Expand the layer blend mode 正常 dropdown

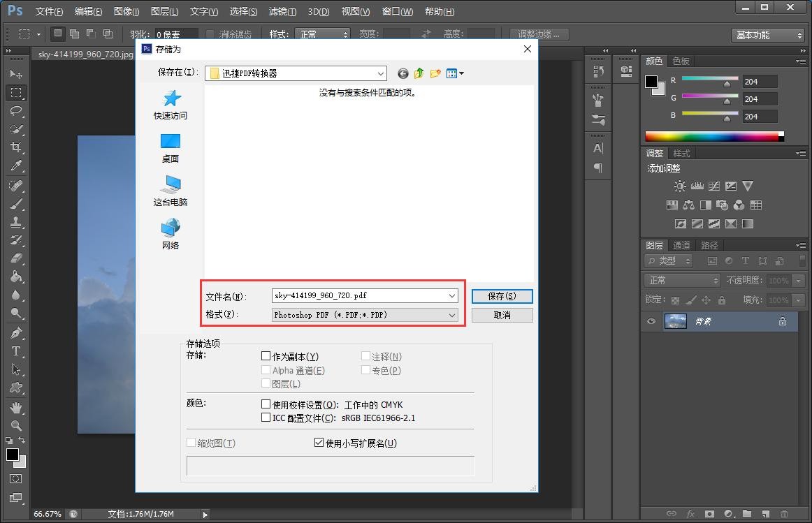pos(681,280)
